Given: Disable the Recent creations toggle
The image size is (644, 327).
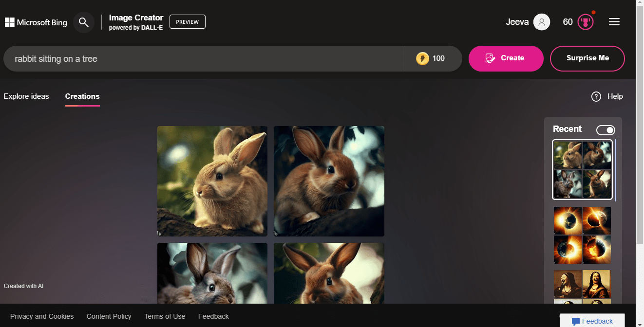Looking at the screenshot, I should 606,130.
